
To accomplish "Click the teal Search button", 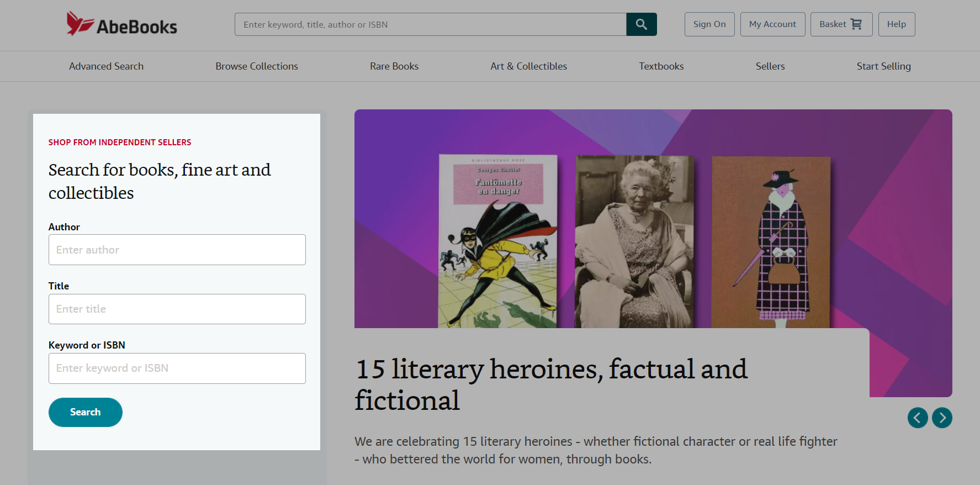I will pyautogui.click(x=86, y=412).
